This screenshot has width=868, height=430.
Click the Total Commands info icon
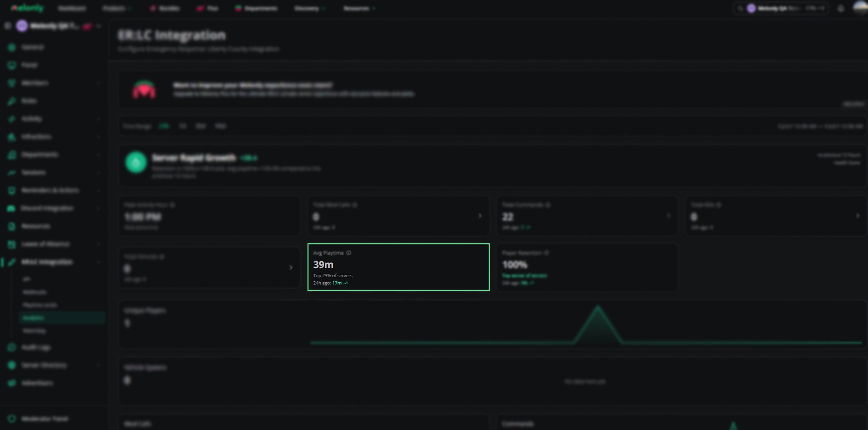coord(548,205)
